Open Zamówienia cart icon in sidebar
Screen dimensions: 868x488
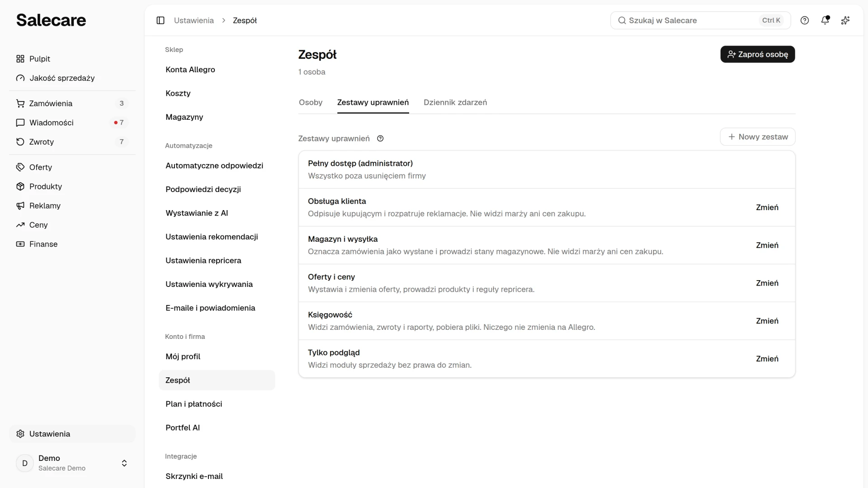coord(20,103)
